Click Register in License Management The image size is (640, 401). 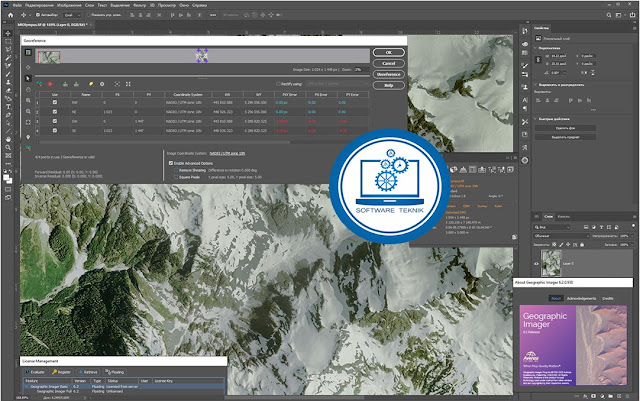pyautogui.click(x=62, y=372)
